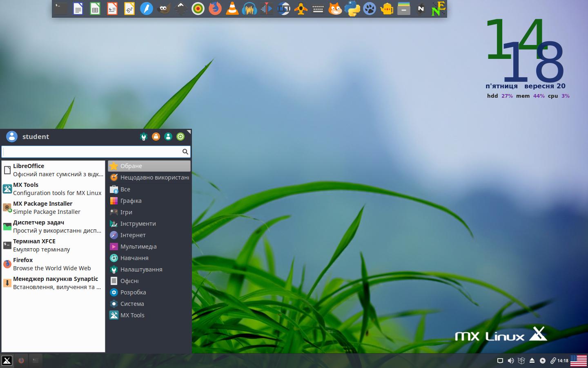This screenshot has width=588, height=368.
Task: Launch Scratch from the top dock
Action: coord(335,9)
